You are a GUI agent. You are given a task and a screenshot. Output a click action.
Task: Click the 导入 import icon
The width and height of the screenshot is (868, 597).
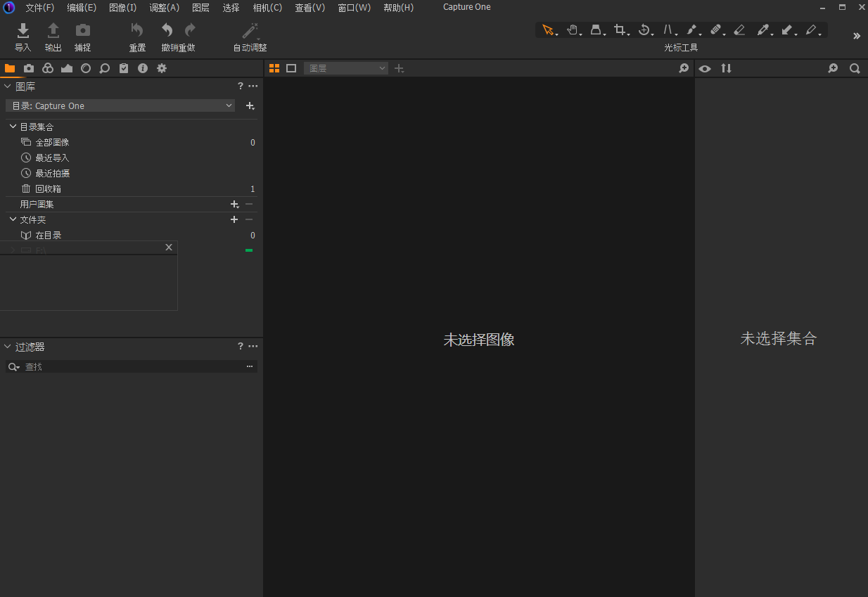tap(23, 30)
